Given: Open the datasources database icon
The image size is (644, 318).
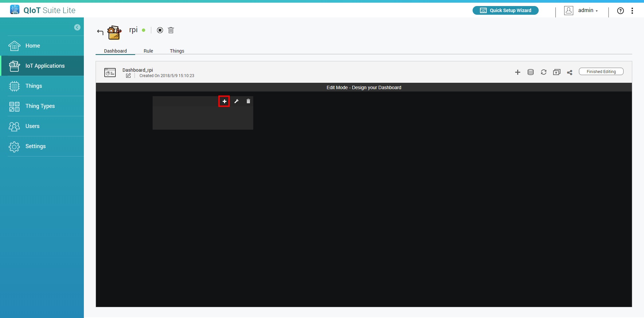Looking at the screenshot, I should click(x=530, y=72).
